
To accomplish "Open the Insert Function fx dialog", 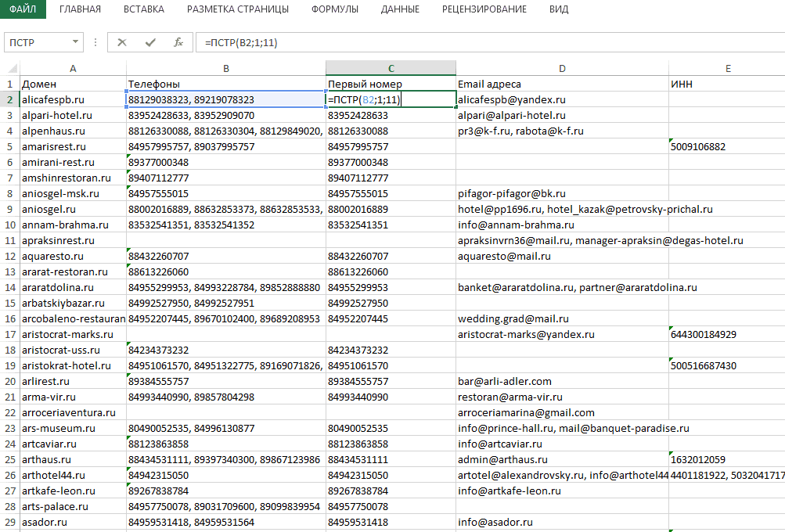I will [178, 42].
